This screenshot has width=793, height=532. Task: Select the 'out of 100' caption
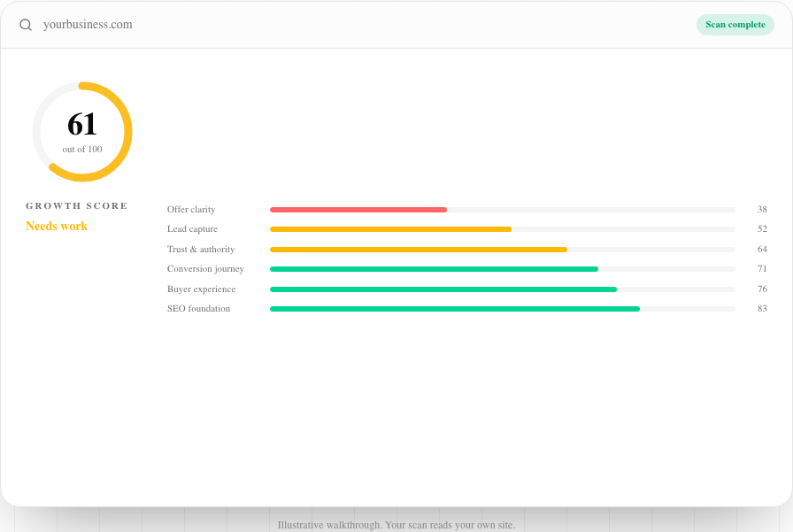(82, 150)
